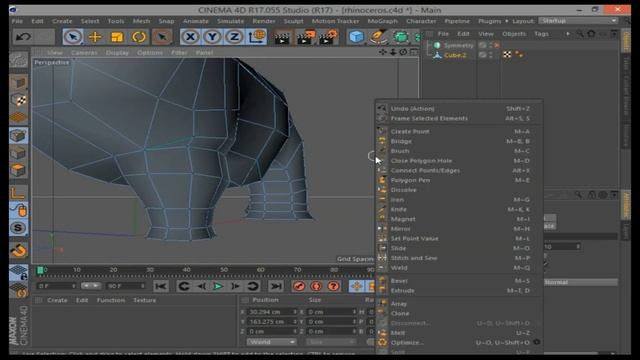Open the Simulate menu
640x360 pixels.
point(230,21)
